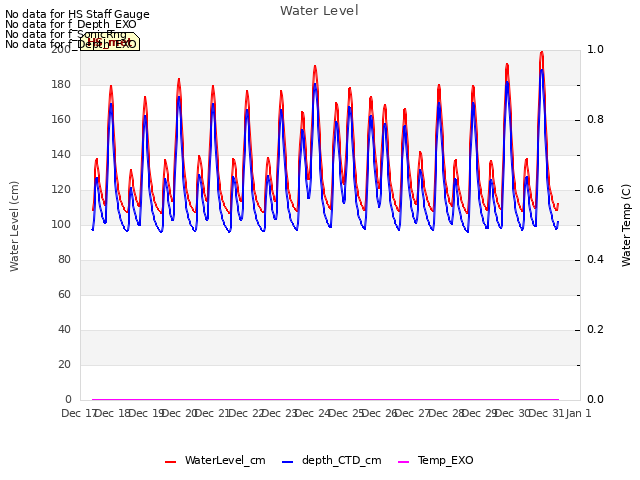Click the 180 left-axis tick label
The width and height of the screenshot is (640, 480).
(x=61, y=84)
